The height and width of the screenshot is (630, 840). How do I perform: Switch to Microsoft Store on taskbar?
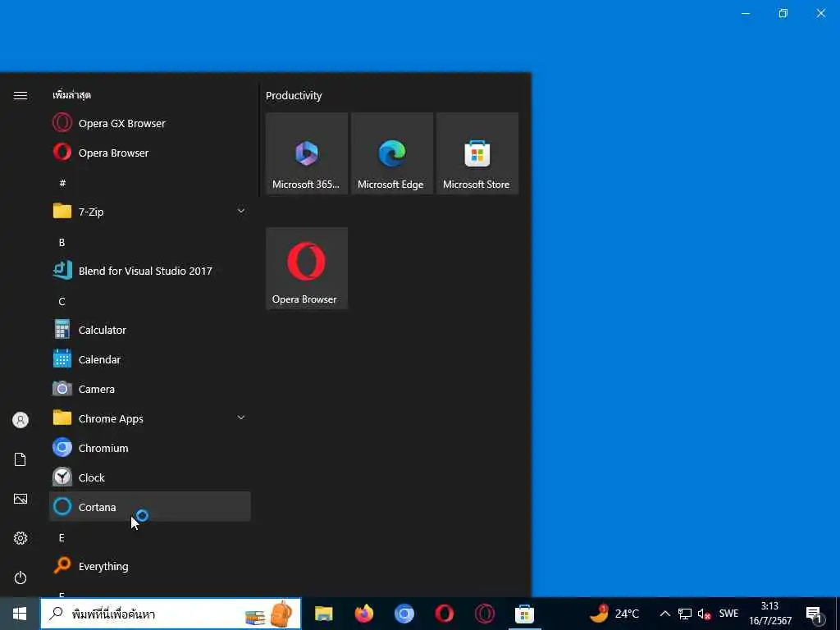tap(524, 614)
